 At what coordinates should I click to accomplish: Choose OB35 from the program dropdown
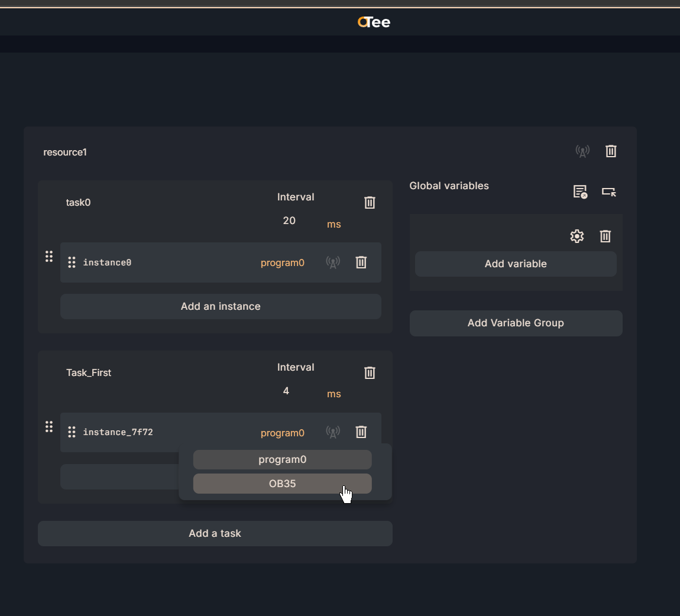[282, 484]
